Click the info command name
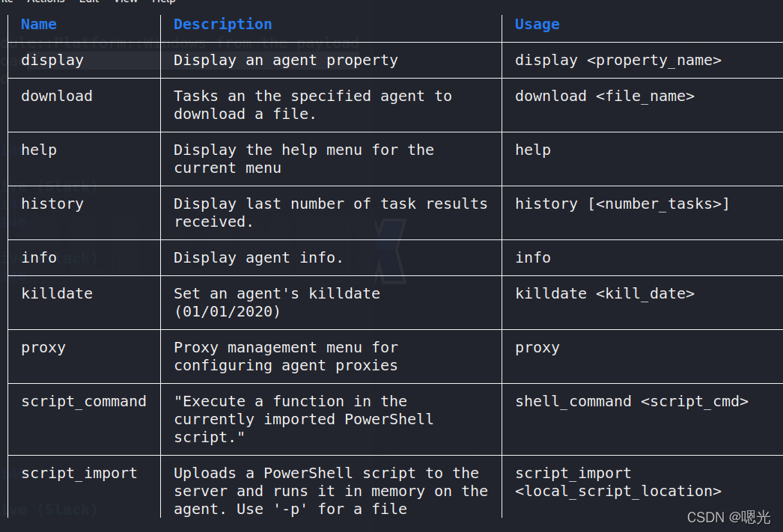Image resolution: width=783 pixels, height=532 pixels. pos(39,258)
